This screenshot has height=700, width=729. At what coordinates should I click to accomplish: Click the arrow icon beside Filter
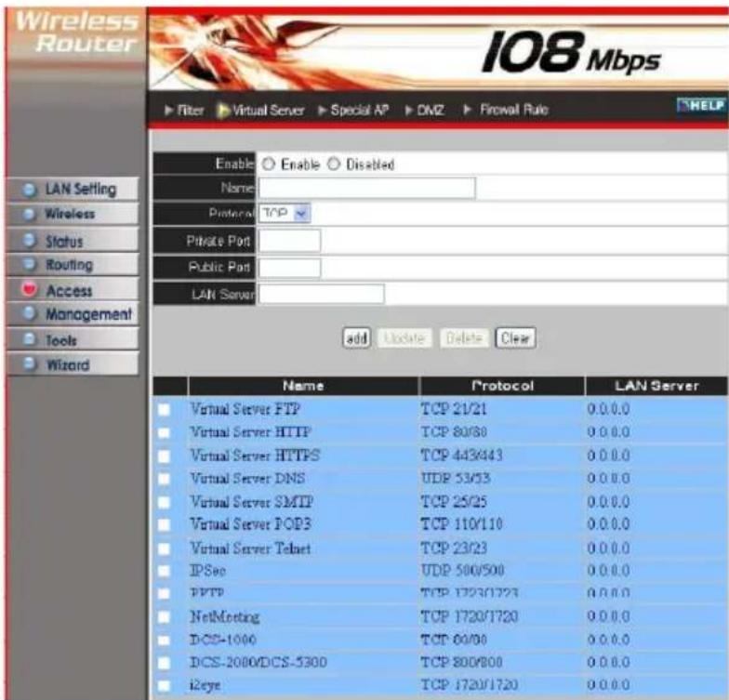tap(169, 110)
